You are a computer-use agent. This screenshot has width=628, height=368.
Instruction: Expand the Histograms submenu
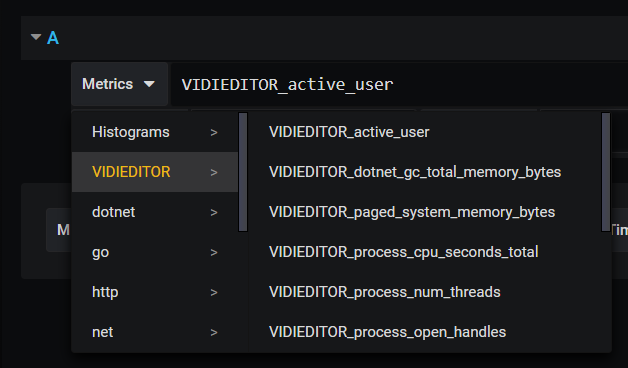point(155,132)
